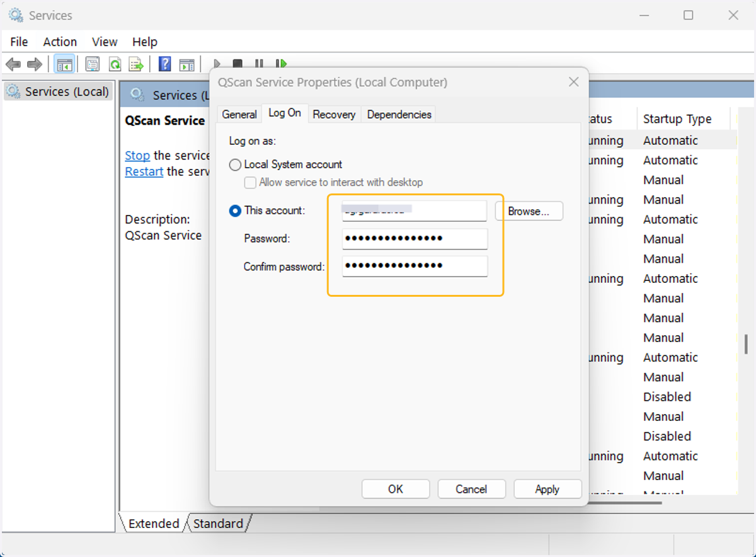The image size is (756, 557).
Task: Click the Restart the service link
Action: [144, 171]
